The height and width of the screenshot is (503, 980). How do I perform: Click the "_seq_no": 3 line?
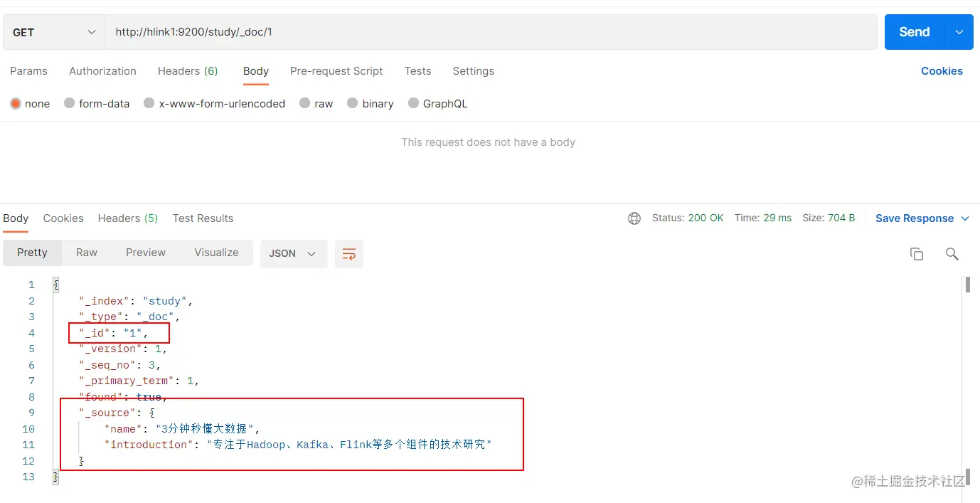(120, 365)
